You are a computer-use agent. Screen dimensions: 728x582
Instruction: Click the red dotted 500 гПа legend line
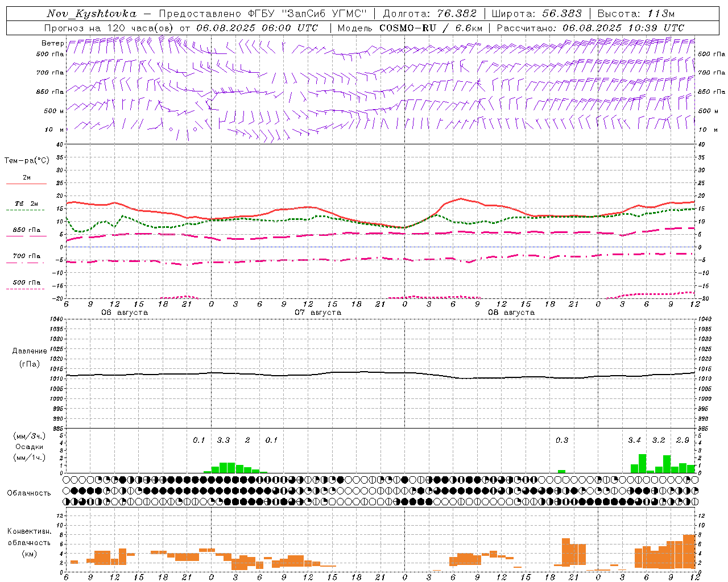coord(25,289)
